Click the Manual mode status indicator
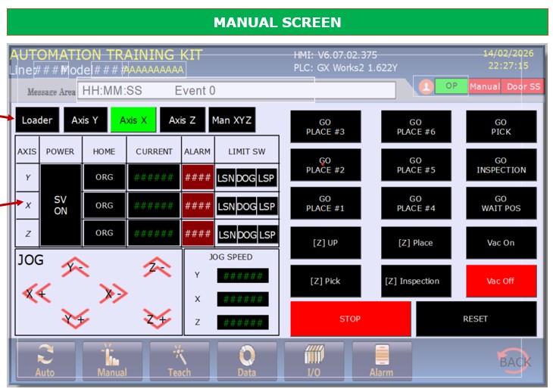Image resolution: width=553 pixels, height=392 pixels. coord(485,86)
